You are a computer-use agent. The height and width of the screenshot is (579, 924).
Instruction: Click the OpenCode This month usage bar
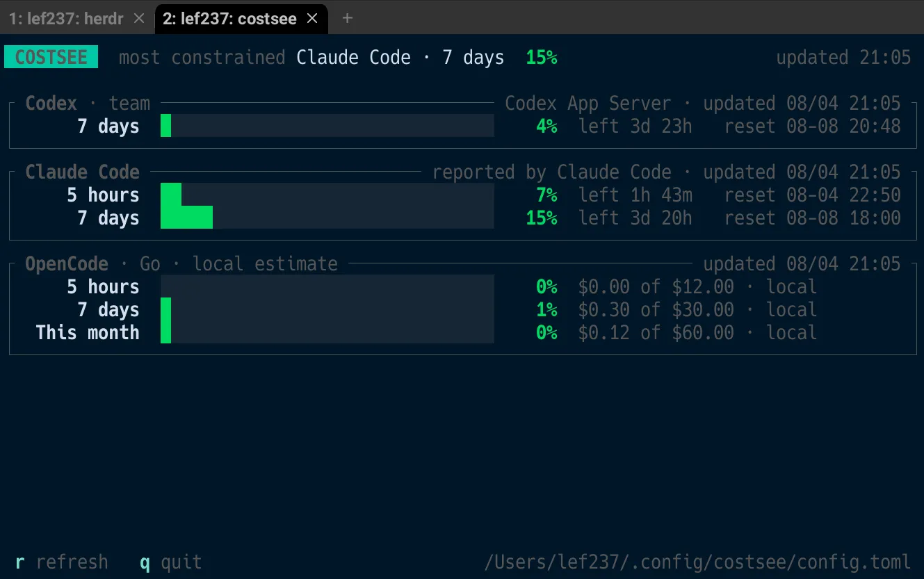coord(327,332)
